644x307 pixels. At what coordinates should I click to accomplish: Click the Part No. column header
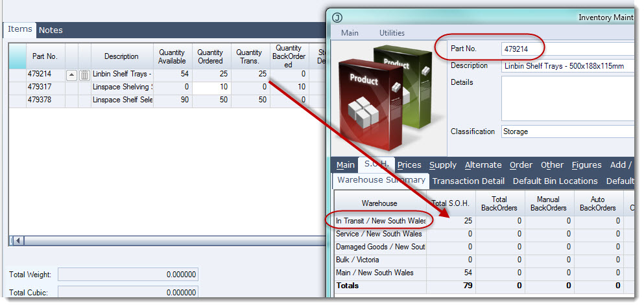45,56
